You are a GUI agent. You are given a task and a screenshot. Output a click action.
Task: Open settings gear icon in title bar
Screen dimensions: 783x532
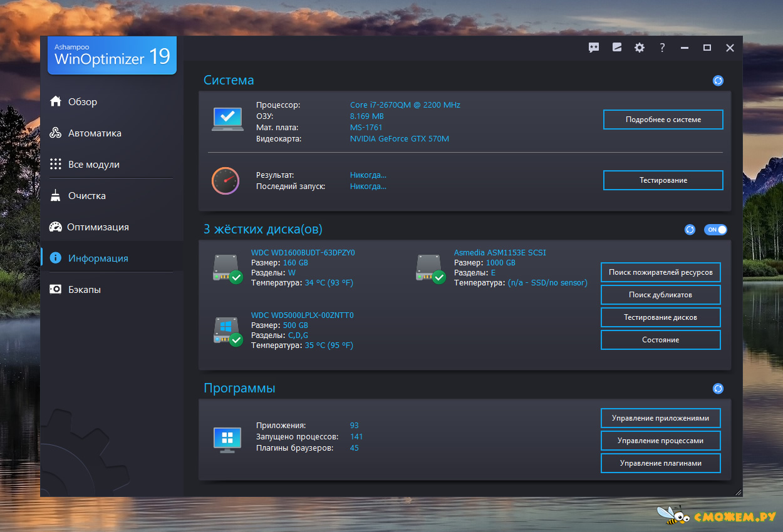(x=640, y=48)
